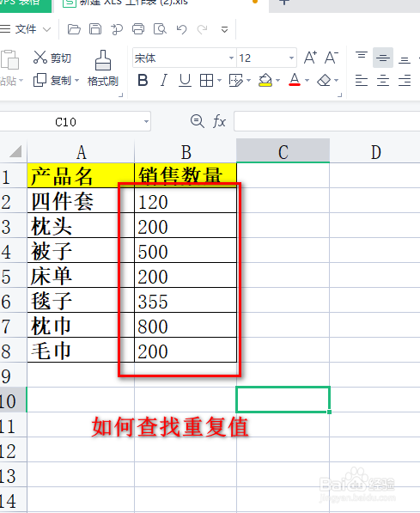Expand the clear eraser dropdown arrow
Screen dimensions: 420x513
click(x=337, y=80)
